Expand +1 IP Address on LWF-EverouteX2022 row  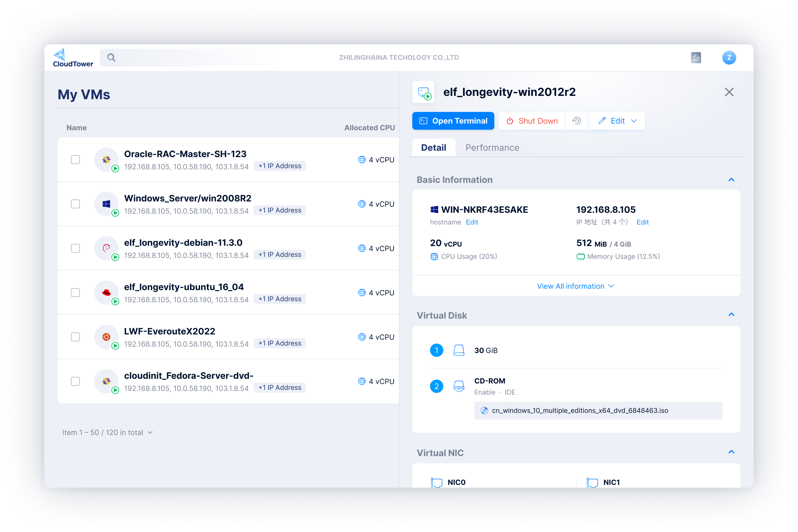[x=280, y=343]
